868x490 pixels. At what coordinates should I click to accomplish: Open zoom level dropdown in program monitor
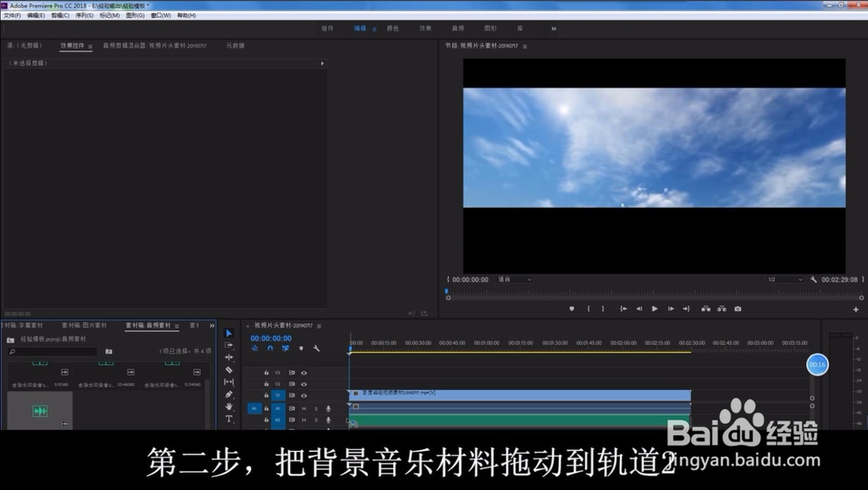coord(515,280)
